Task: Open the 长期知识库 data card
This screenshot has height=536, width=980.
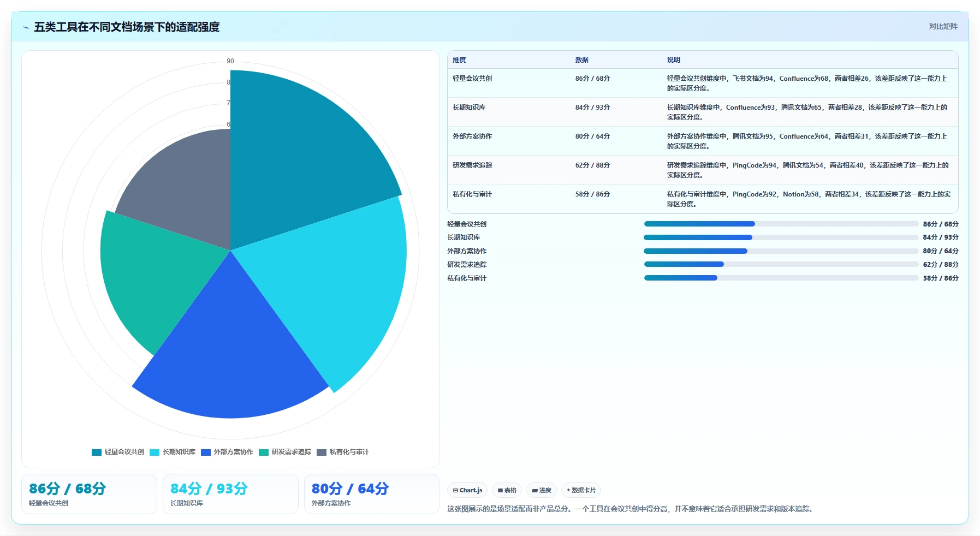Action: 230,494
